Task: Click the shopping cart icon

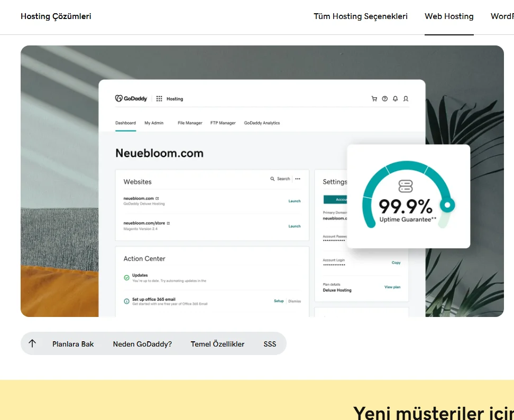Action: [x=374, y=99]
